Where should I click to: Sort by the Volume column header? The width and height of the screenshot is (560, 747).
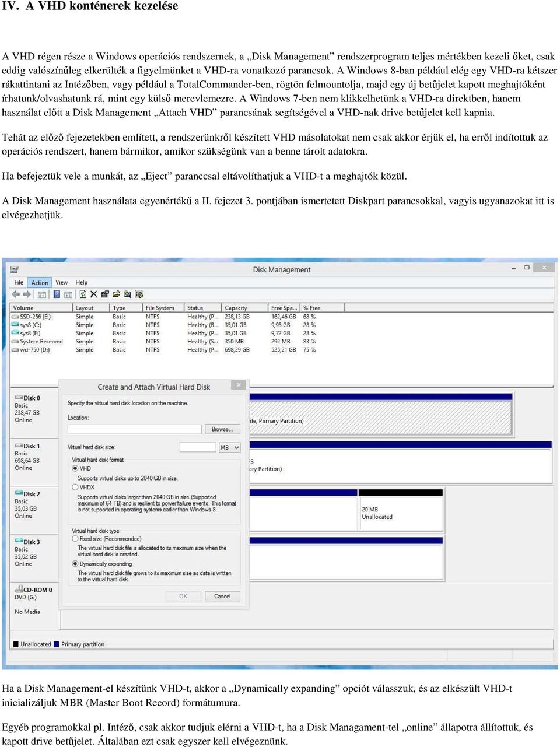[x=41, y=307]
